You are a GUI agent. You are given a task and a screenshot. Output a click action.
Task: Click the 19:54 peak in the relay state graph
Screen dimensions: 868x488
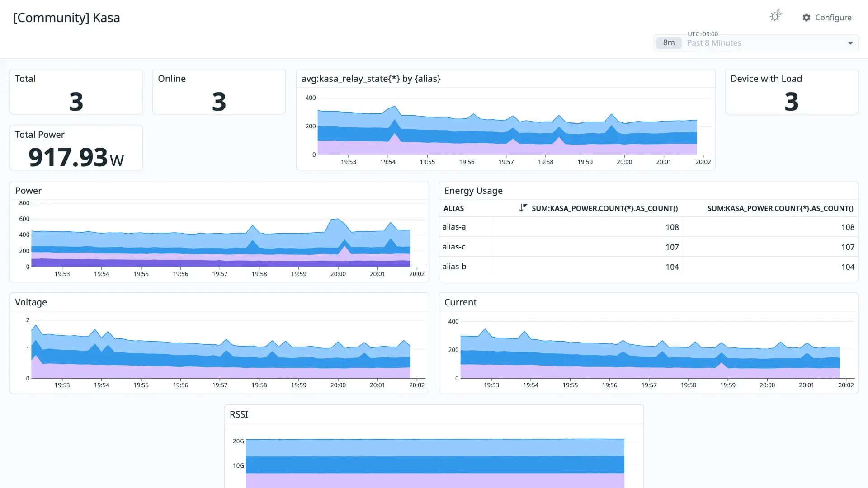coord(395,108)
